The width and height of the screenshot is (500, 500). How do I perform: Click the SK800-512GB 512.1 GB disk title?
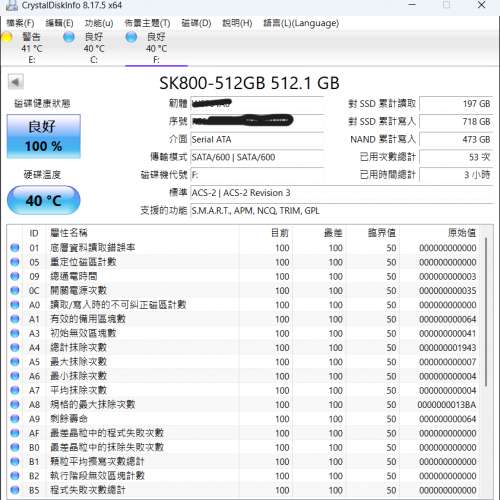click(249, 83)
